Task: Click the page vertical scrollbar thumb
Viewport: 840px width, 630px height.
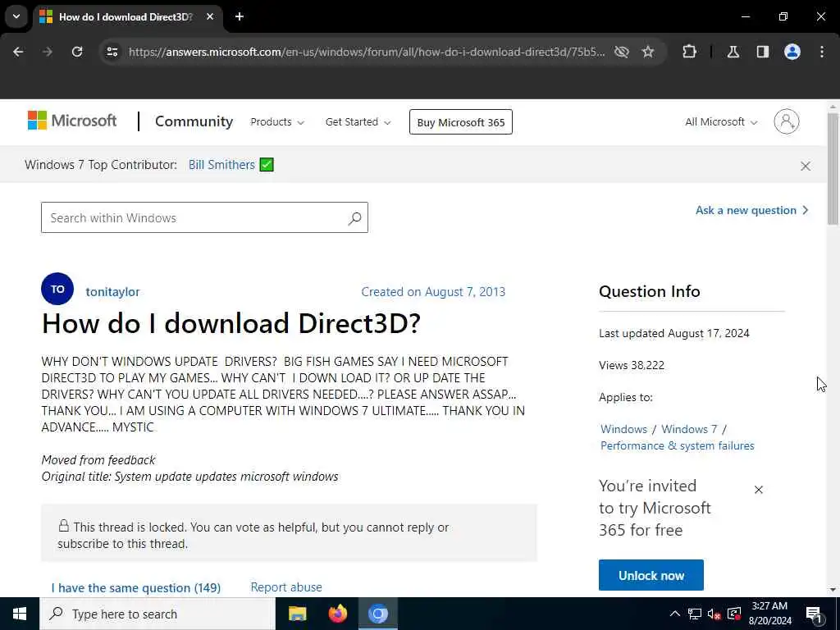Action: pyautogui.click(x=833, y=169)
